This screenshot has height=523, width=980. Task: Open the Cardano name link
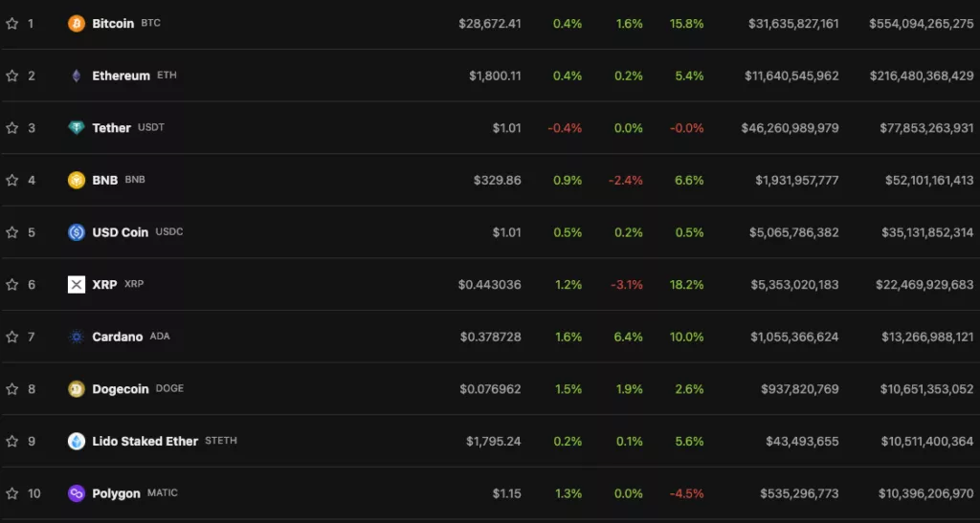tap(118, 337)
